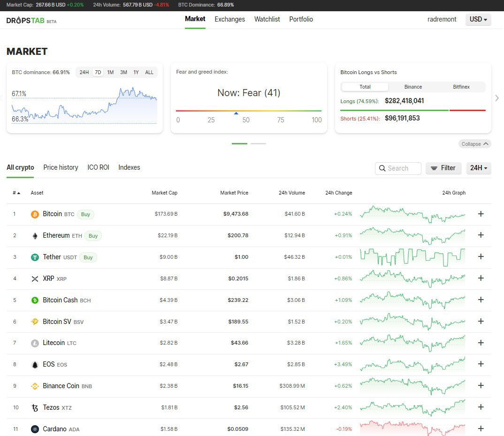Click the Binance Coin logo icon
The width and height of the screenshot is (504, 436).
pyautogui.click(x=35, y=386)
